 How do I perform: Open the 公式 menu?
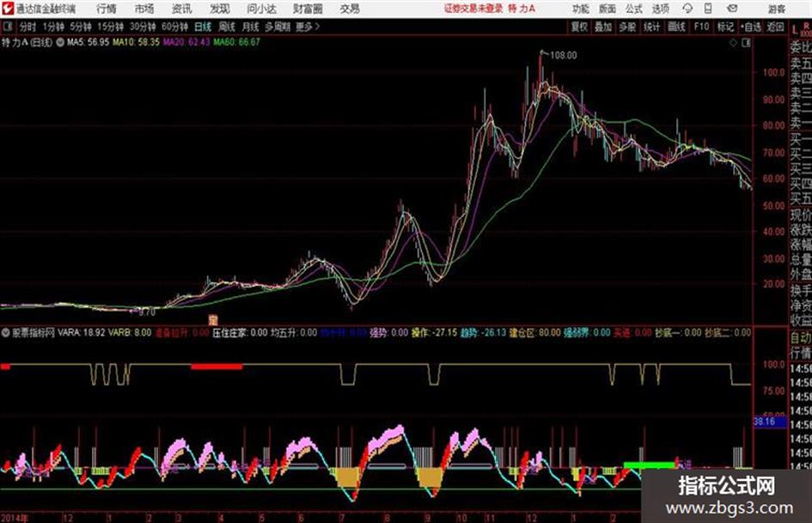tap(634, 9)
